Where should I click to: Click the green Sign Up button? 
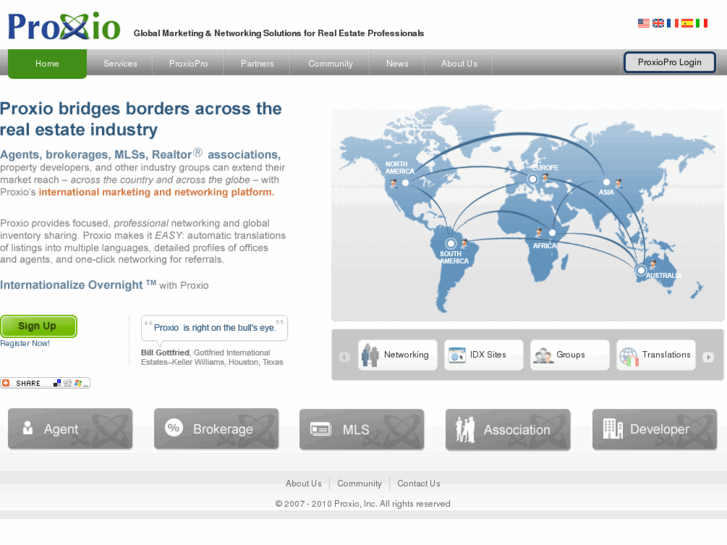(38, 326)
